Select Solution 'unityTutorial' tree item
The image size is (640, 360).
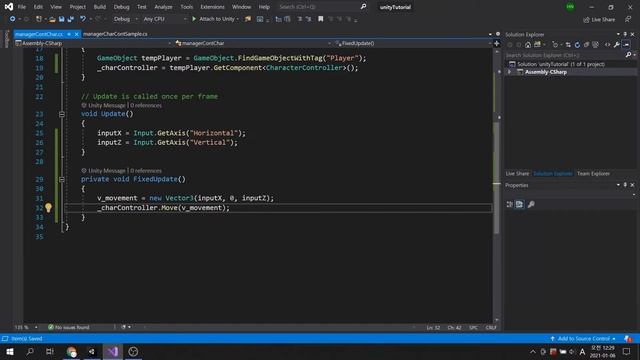click(561, 64)
